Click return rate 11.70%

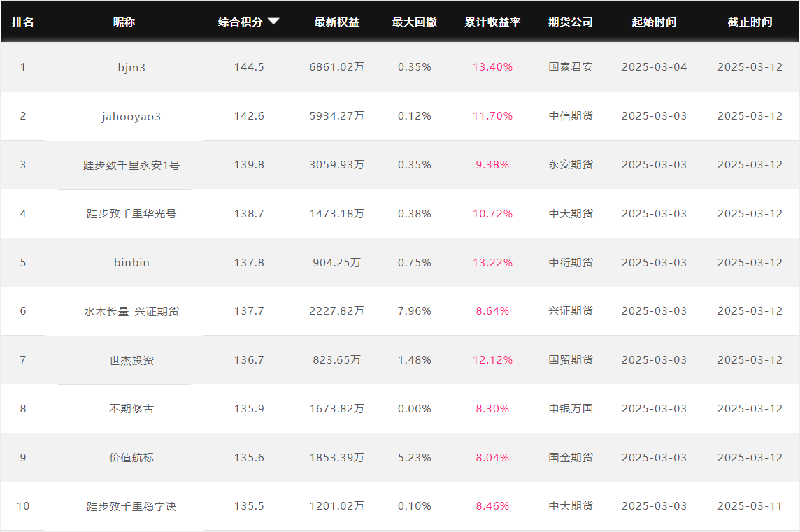[492, 116]
